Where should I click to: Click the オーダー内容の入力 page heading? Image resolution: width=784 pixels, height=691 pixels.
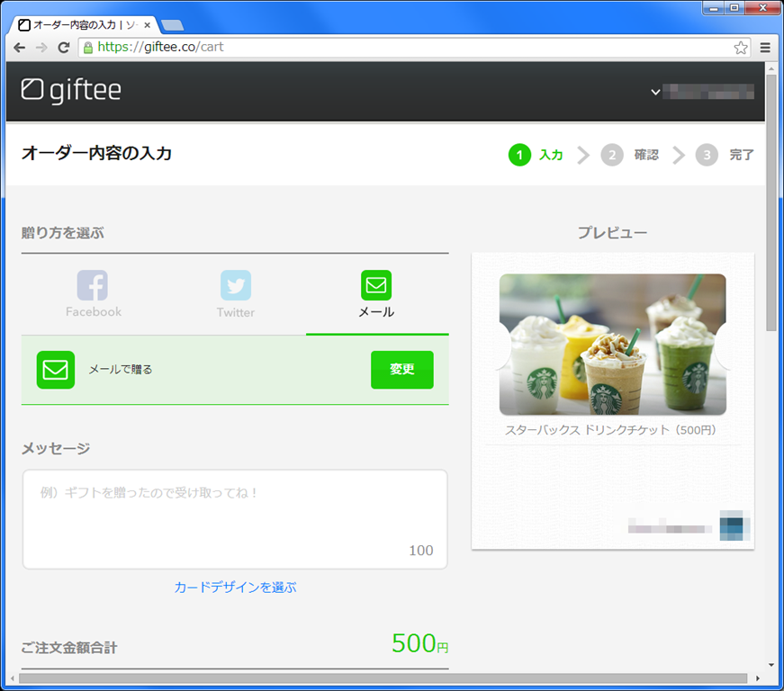pyautogui.click(x=96, y=153)
